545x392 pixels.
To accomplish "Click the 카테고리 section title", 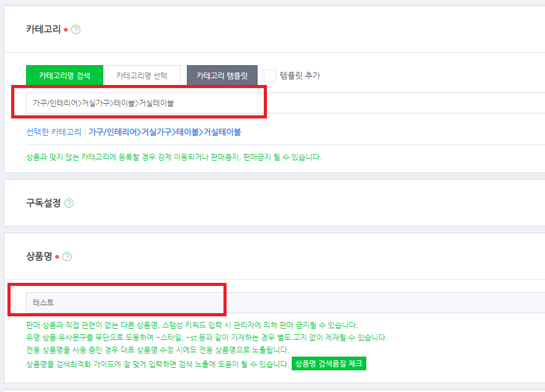I will click(43, 30).
